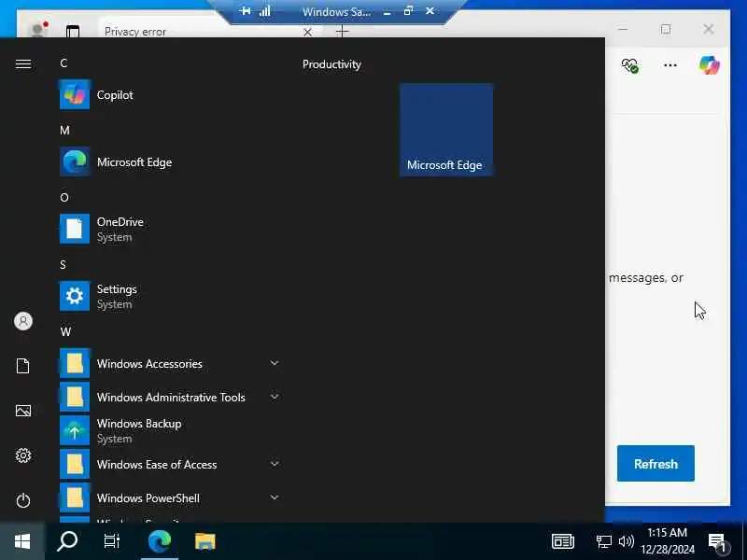The width and height of the screenshot is (747, 560).
Task: Open a new tab in Edge
Action: click(x=342, y=32)
